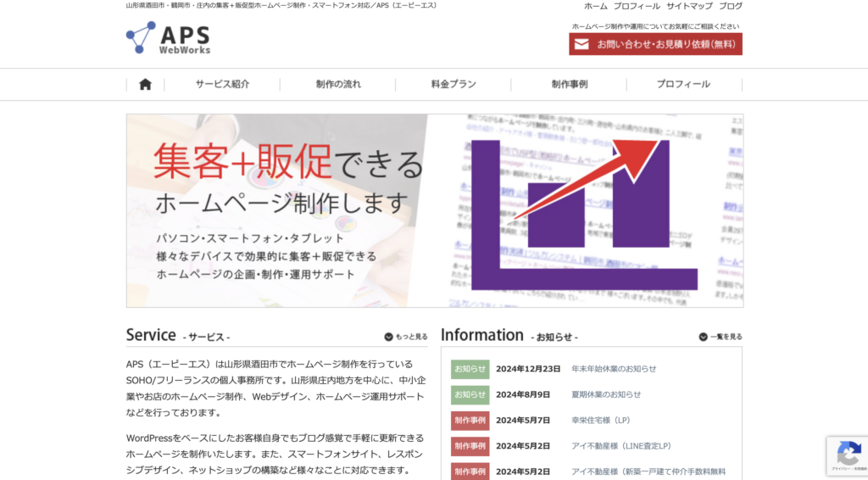The height and width of the screenshot is (480, 868).
Task: Open the サイトマップ link at top
Action: (689, 6)
